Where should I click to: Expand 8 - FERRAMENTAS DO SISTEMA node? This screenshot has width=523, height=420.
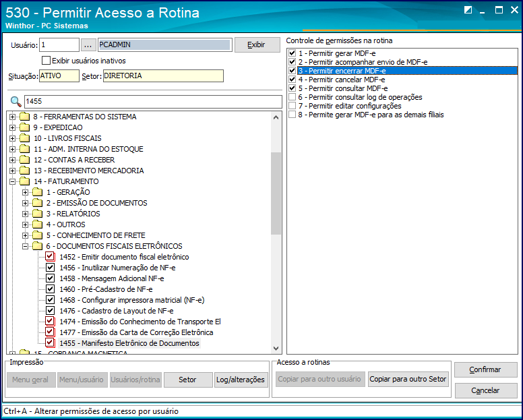click(12, 117)
